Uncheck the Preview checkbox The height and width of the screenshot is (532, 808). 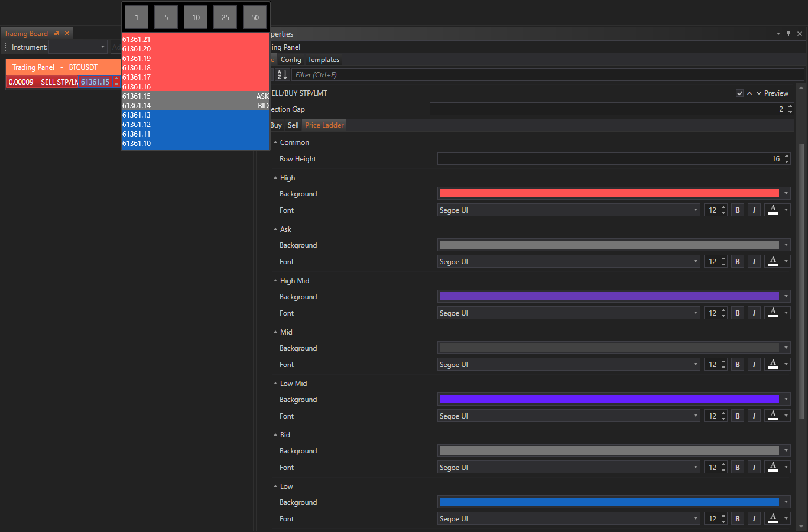pos(739,93)
